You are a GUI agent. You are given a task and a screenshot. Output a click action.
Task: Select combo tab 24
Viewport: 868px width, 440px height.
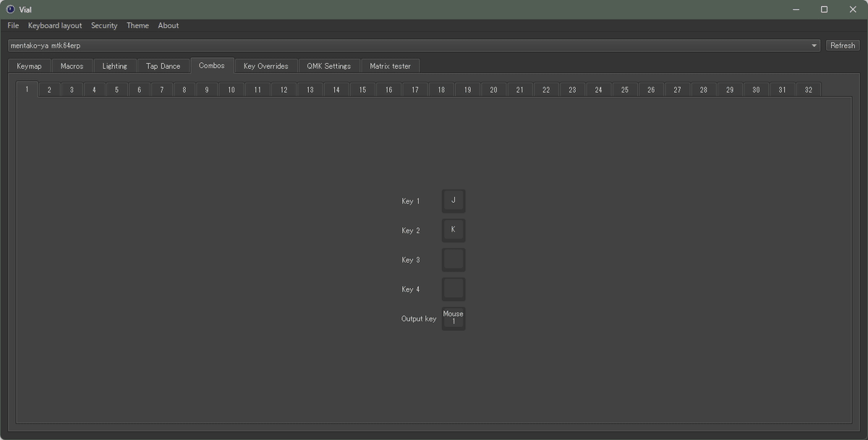coord(599,90)
